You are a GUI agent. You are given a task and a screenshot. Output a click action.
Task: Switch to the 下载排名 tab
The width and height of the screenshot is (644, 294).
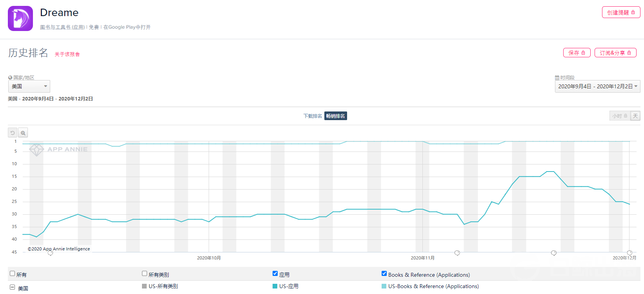coord(313,116)
